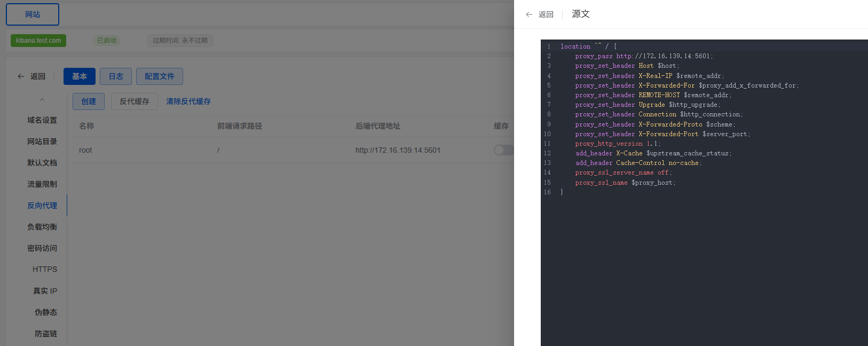
Task: Open 真实 IP in the sidebar
Action: 45,291
